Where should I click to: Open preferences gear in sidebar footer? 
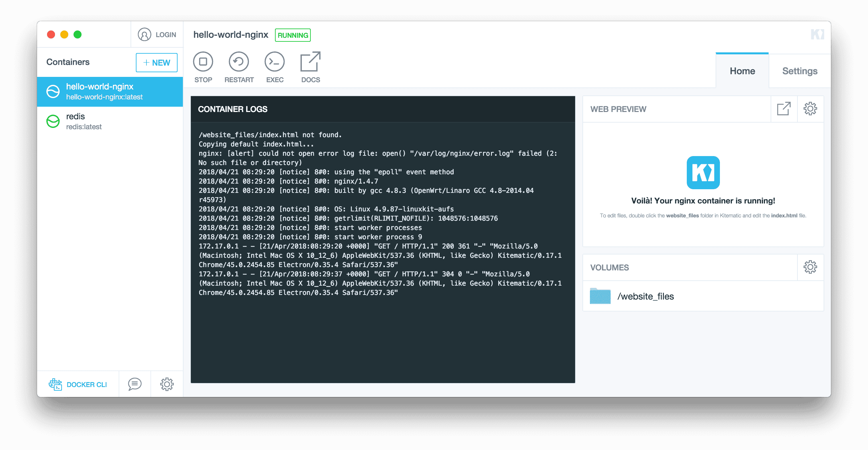click(167, 384)
